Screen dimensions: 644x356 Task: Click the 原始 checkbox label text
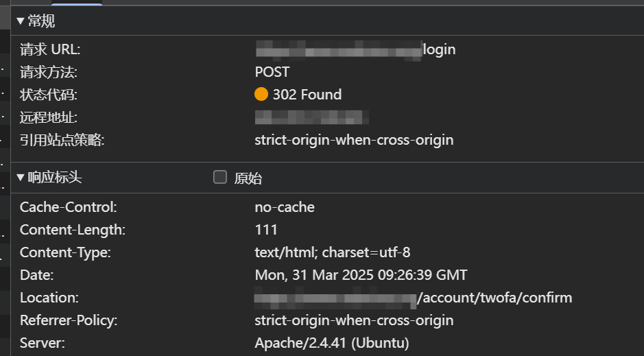(248, 178)
